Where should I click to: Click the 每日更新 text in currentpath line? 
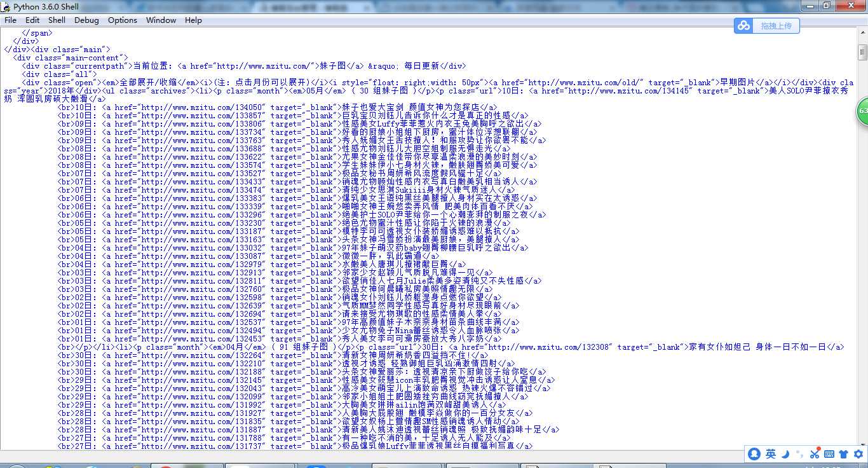(421, 66)
